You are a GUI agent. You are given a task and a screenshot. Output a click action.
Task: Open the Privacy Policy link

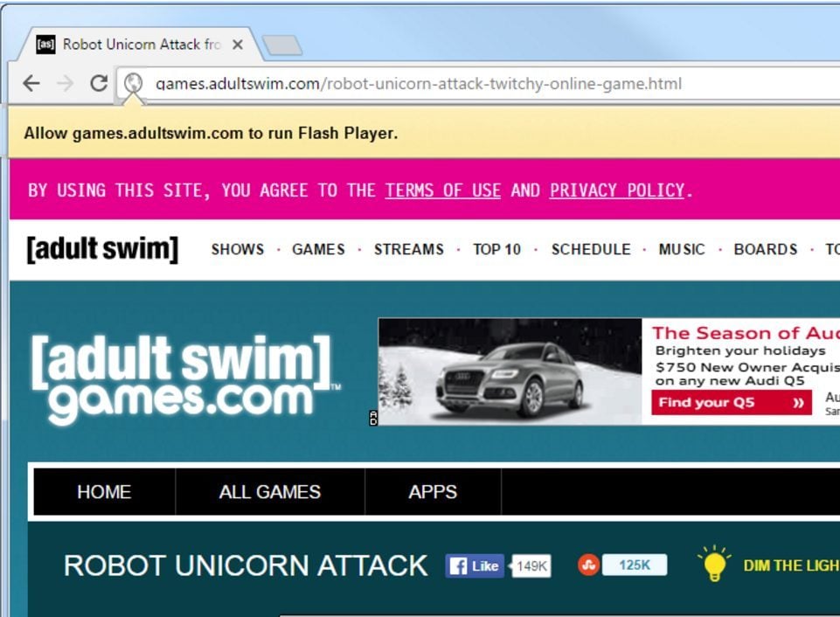point(617,191)
